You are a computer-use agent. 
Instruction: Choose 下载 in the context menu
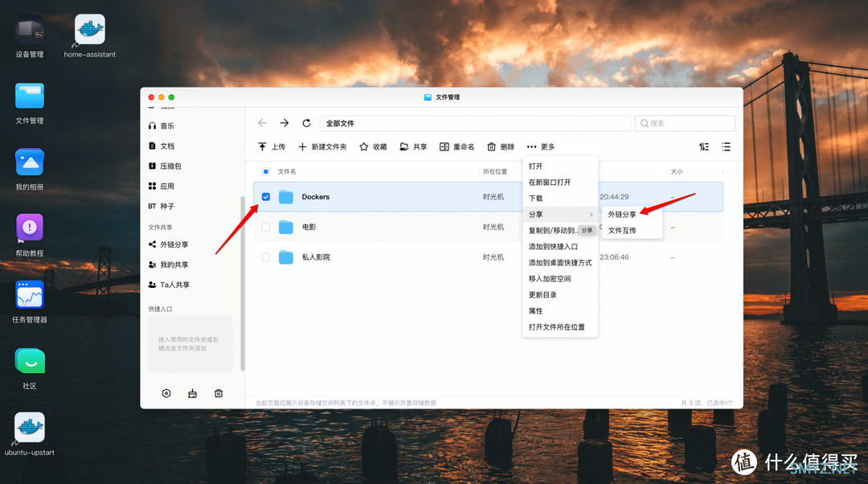[560, 199]
